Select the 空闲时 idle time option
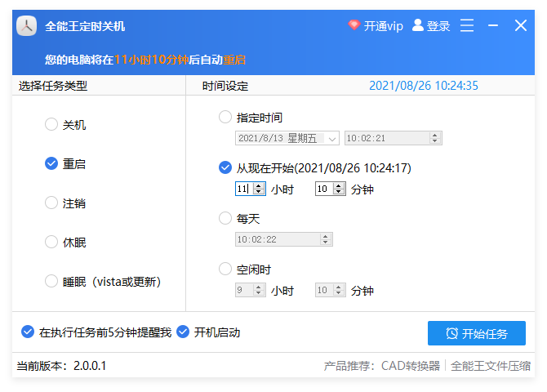This screenshot has width=547, height=392. pyautogui.click(x=225, y=269)
